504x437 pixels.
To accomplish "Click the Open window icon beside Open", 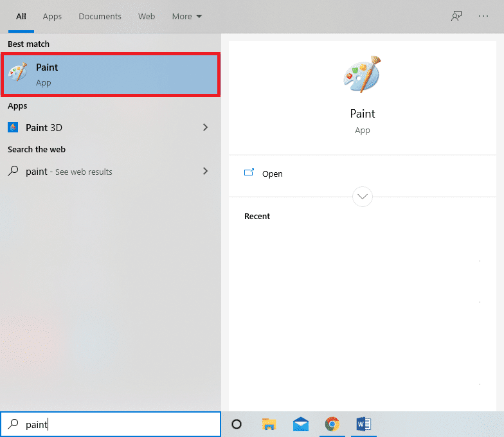I will click(x=249, y=173).
